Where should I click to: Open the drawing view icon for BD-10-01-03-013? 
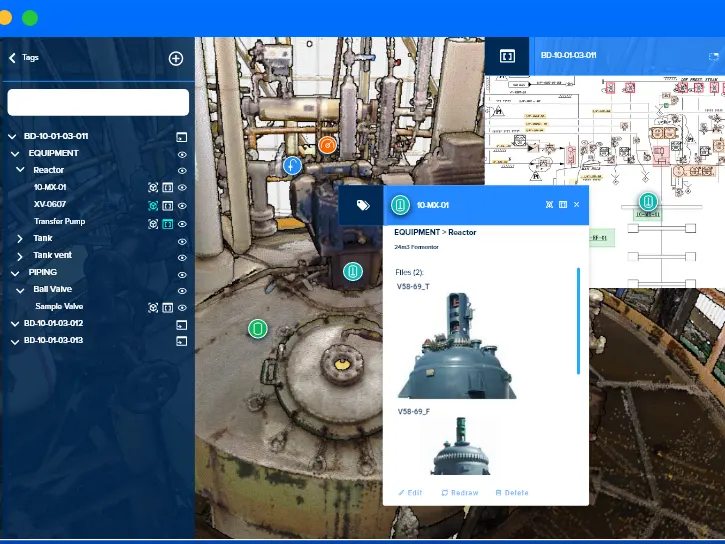(182, 342)
